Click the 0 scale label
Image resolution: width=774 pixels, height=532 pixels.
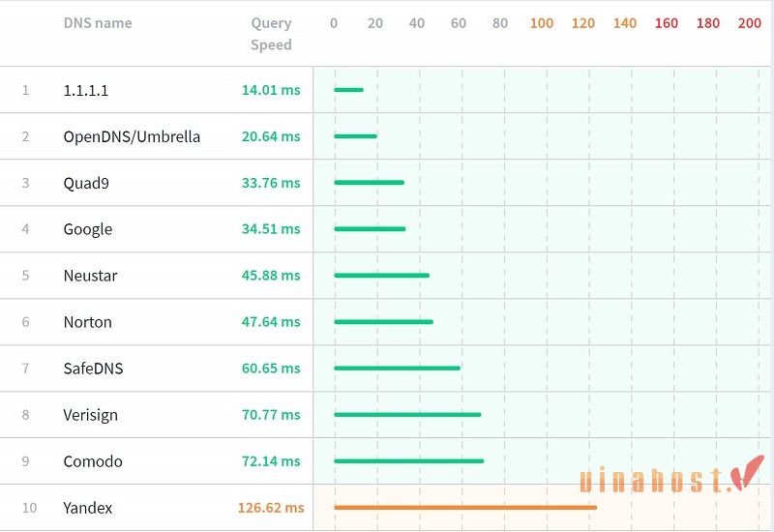coord(334,23)
